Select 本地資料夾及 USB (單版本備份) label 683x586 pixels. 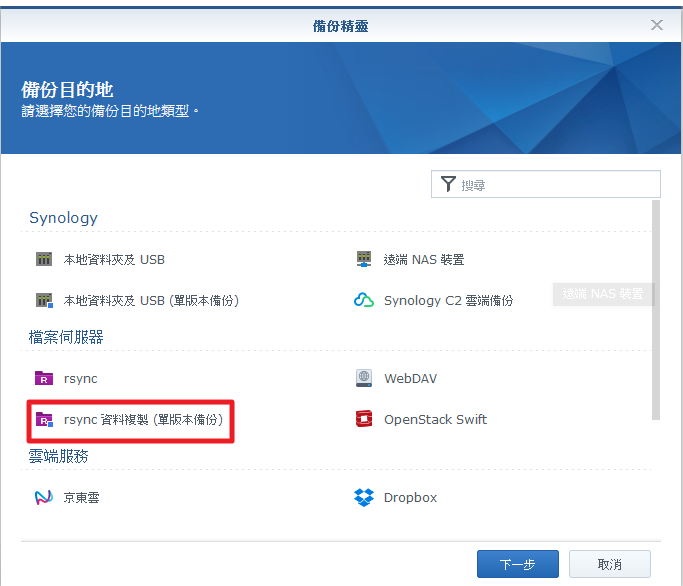(151, 301)
